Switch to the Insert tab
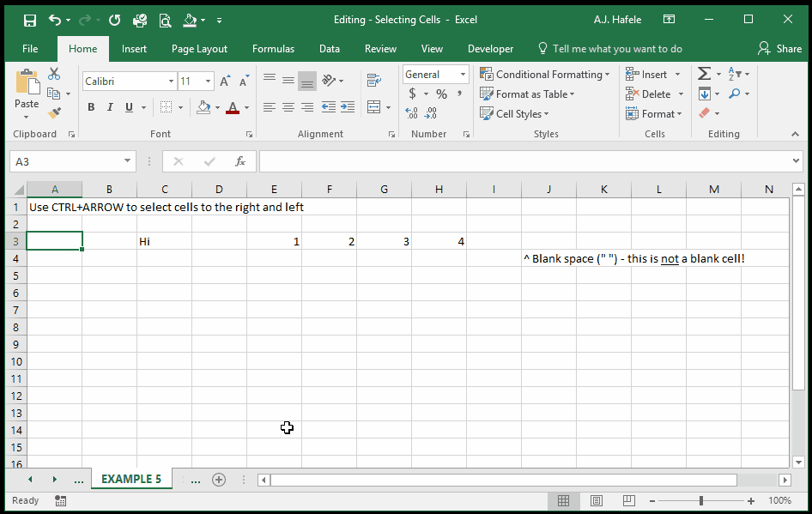Viewport: 812px width, 514px height. click(134, 49)
